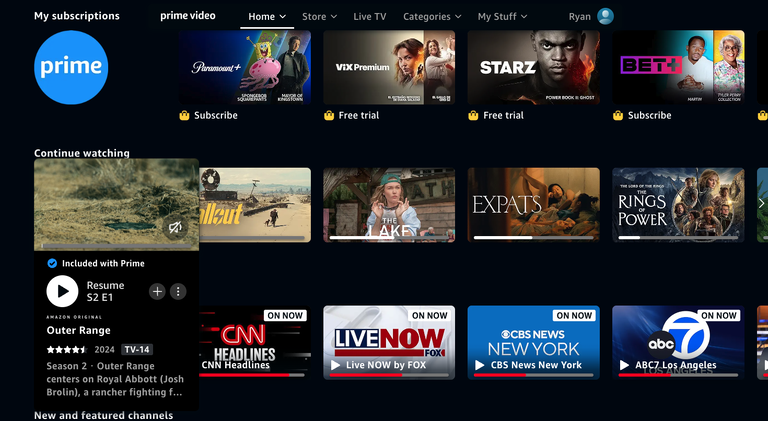Open the Fallout show thumbnail

coord(255,205)
